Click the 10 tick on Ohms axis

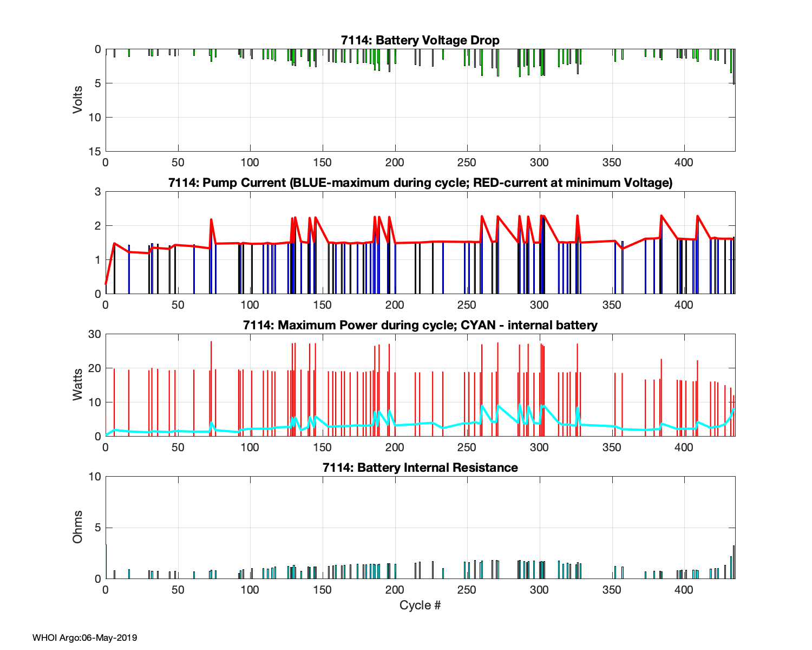[x=95, y=477]
